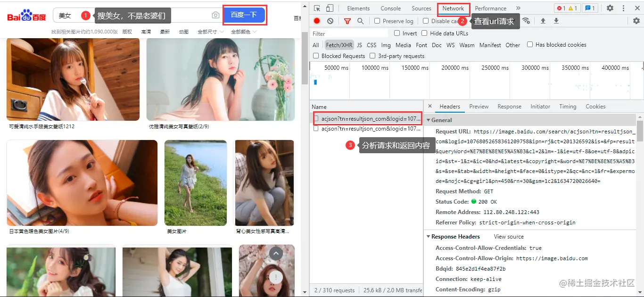Tick the Disable cache checkbox

pos(426,21)
